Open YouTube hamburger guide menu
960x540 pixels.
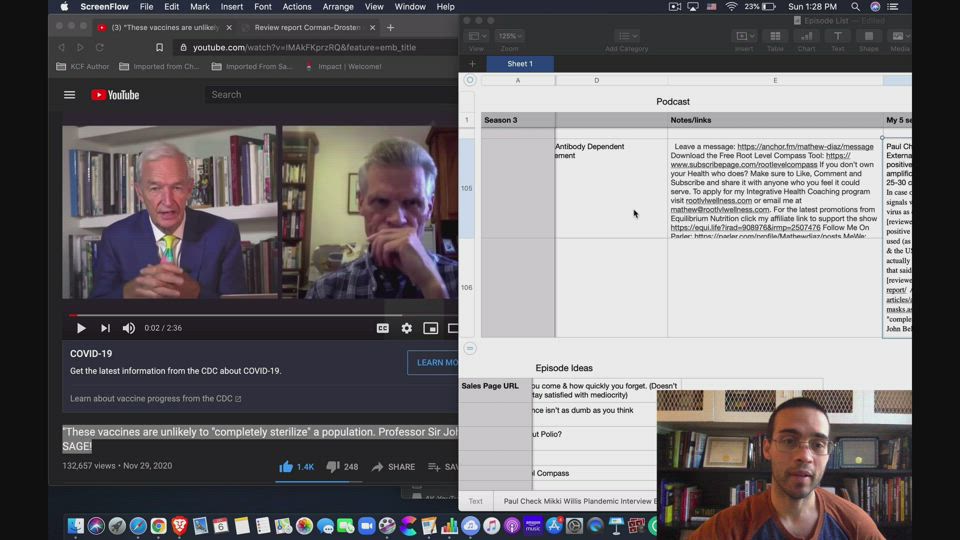(x=70, y=95)
